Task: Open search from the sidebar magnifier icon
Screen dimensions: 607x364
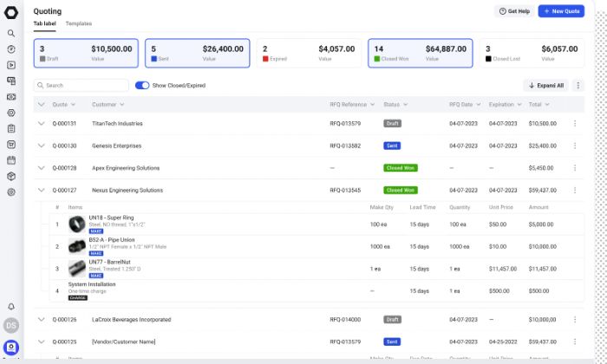Action: [x=11, y=33]
